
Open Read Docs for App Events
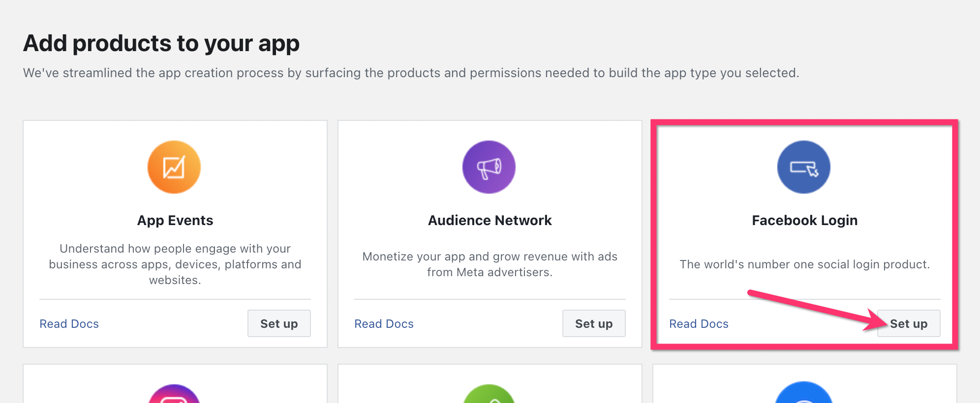point(69,324)
